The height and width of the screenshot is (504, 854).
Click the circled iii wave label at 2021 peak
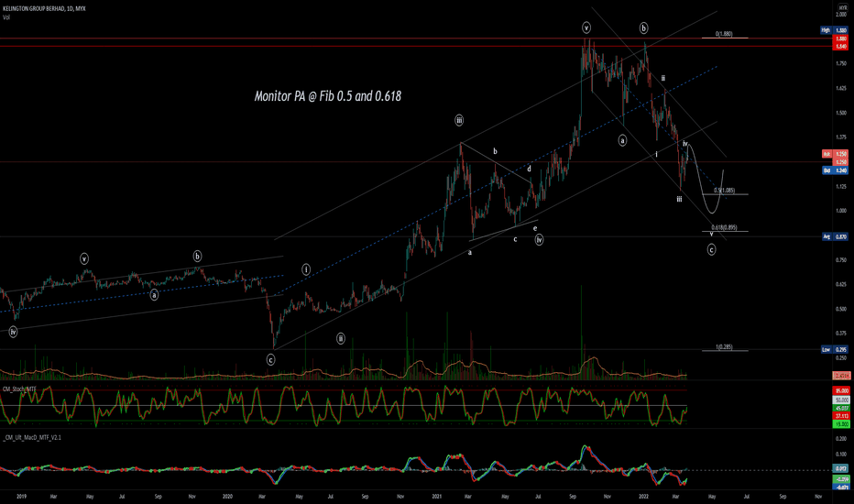pyautogui.click(x=459, y=120)
